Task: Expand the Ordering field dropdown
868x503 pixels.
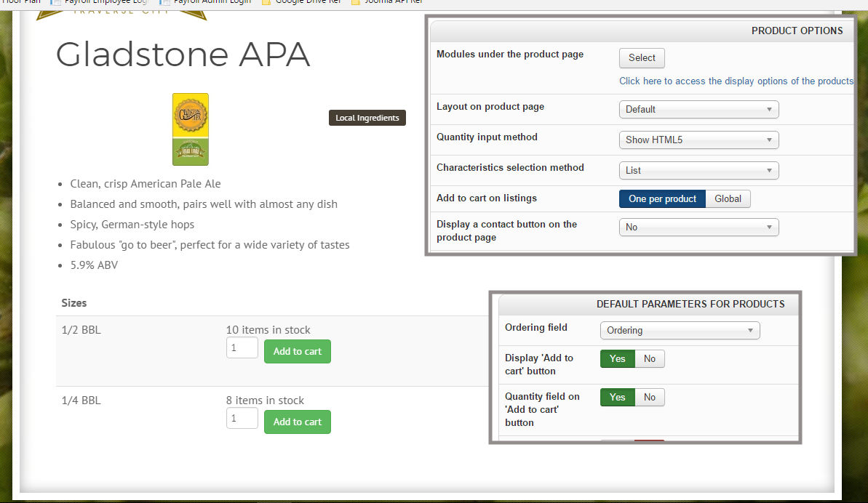Action: click(680, 331)
